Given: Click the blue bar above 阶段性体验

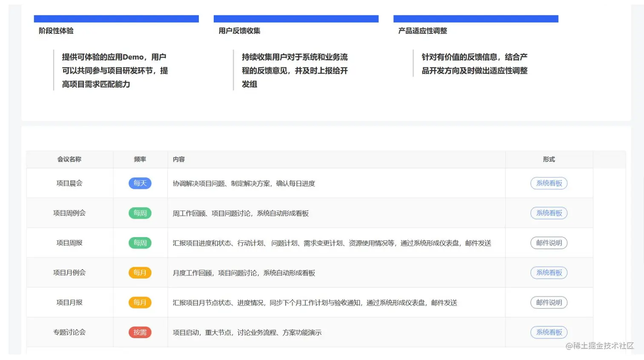Looking at the screenshot, I should pos(116,19).
